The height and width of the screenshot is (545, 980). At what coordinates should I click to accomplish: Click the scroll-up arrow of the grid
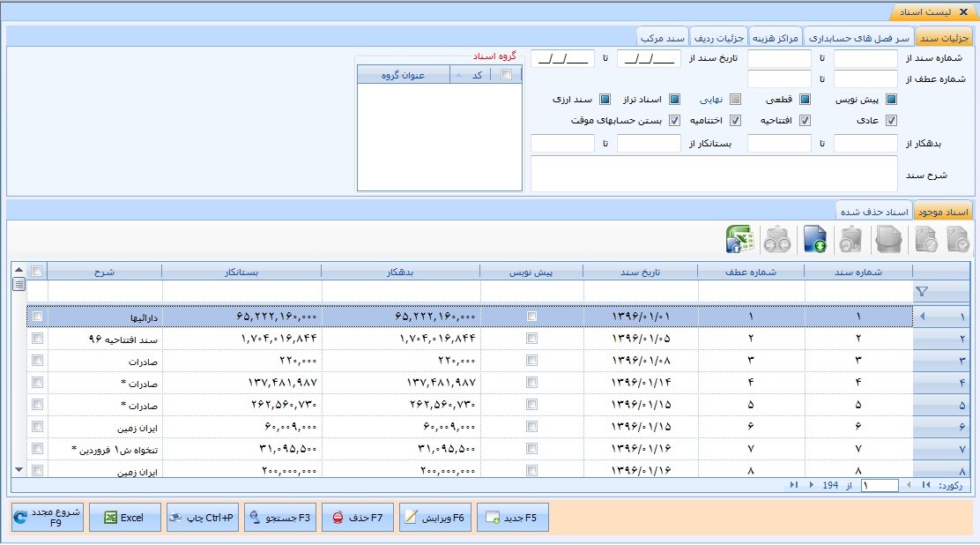[x=19, y=271]
